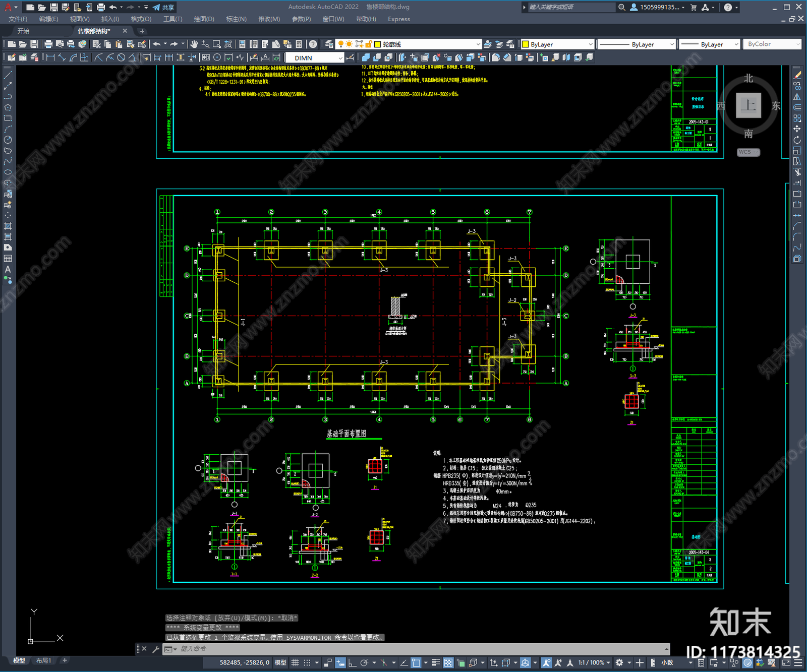The width and height of the screenshot is (807, 672).
Task: Switch to the 布局1 layout tab
Action: click(x=44, y=660)
